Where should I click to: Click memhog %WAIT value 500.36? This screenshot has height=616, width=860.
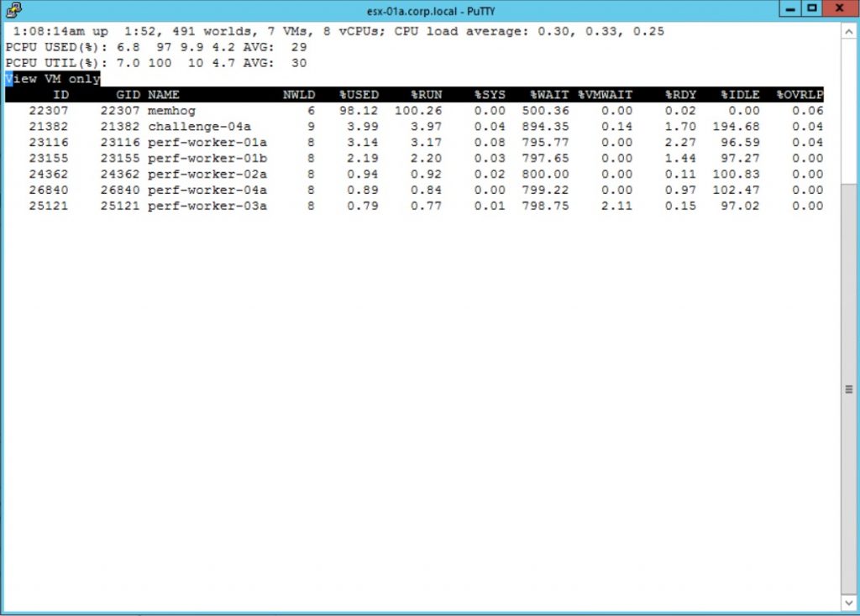(x=545, y=111)
